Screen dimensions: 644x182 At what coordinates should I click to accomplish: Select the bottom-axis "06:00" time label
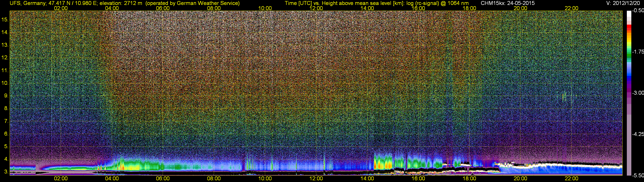coord(163,179)
